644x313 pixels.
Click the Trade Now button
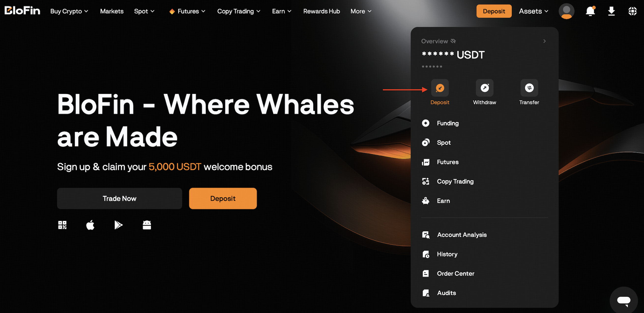[119, 198]
